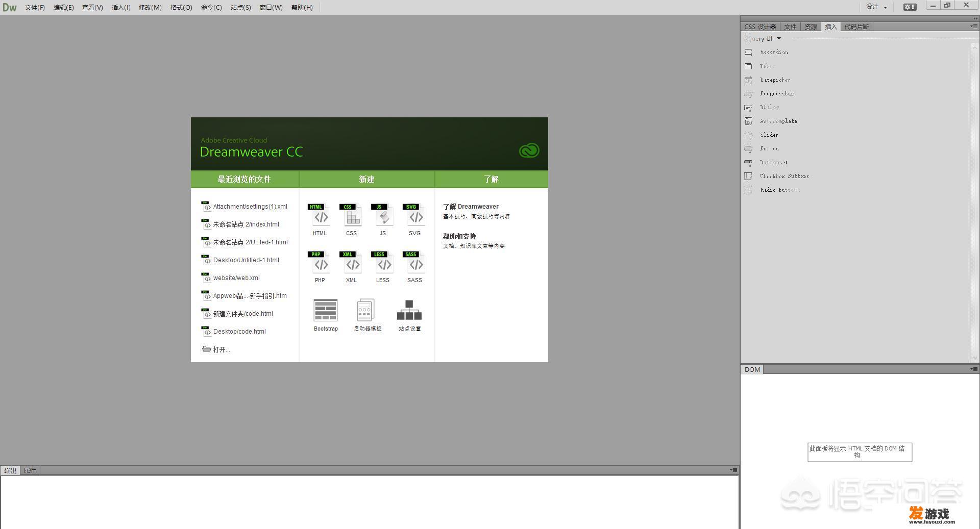Open the 修改(M) menu
Viewport: 980px width, 529px height.
point(150,8)
